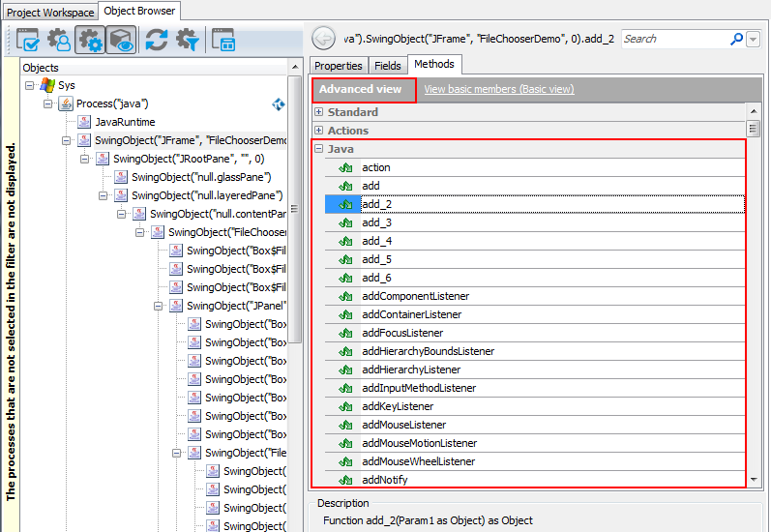Click the TestComplete icon beside Process java
Screen dimensions: 771x532
click(279, 104)
